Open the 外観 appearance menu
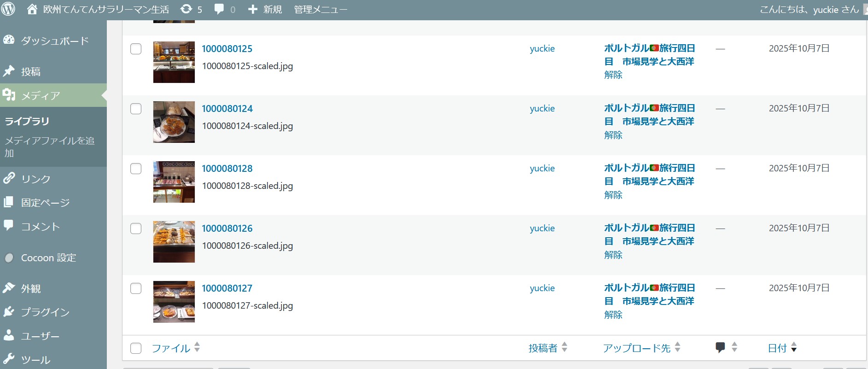Screen dimensions: 868x369 [31, 288]
